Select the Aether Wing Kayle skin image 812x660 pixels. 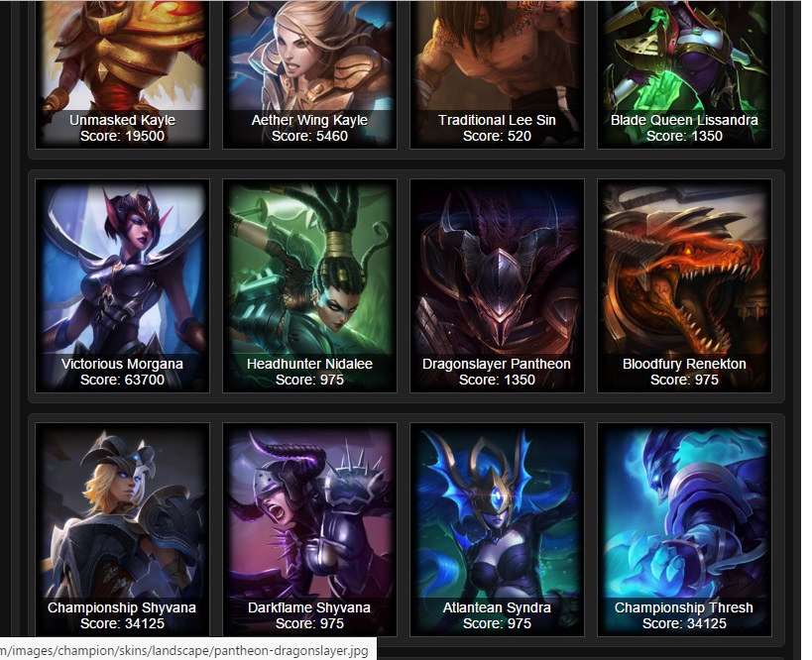(x=309, y=74)
